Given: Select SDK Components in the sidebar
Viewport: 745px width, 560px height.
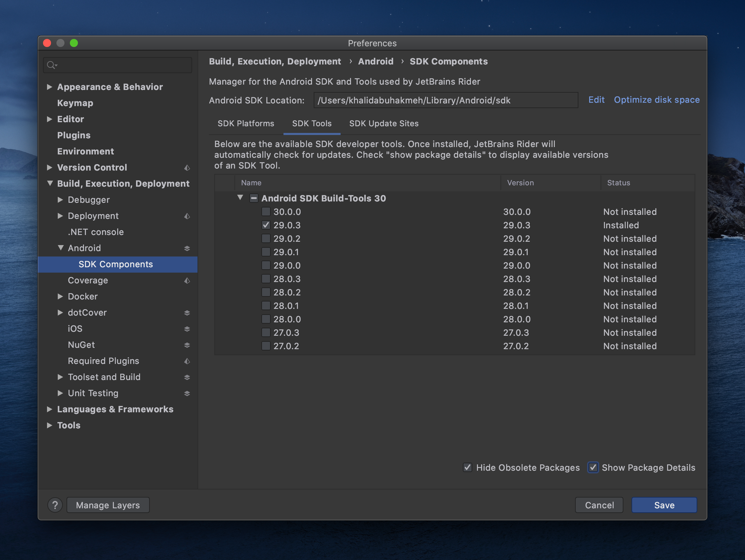Looking at the screenshot, I should [x=118, y=264].
